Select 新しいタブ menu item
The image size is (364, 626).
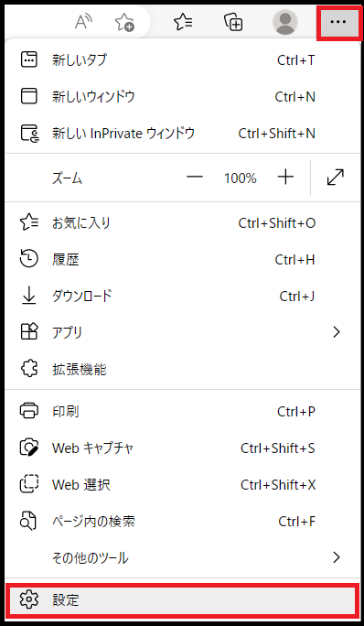click(182, 60)
